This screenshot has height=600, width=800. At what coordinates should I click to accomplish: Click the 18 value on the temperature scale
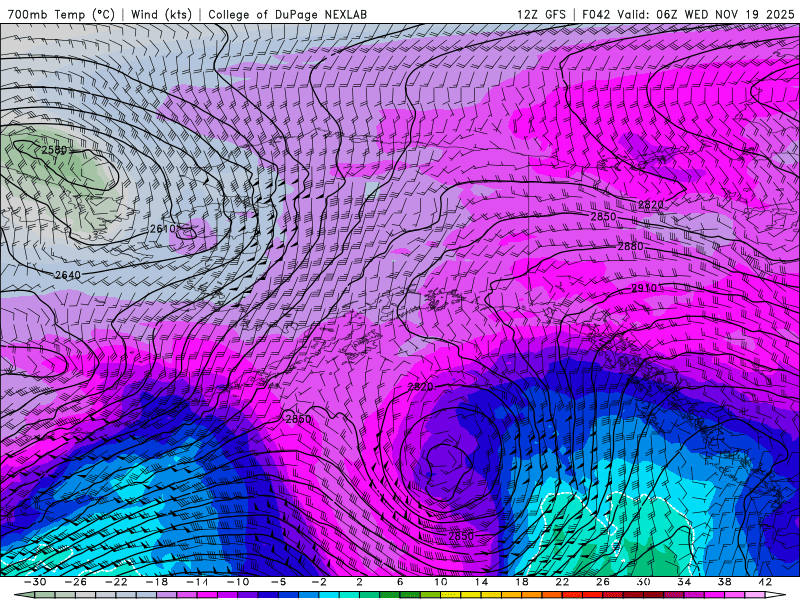click(x=521, y=582)
